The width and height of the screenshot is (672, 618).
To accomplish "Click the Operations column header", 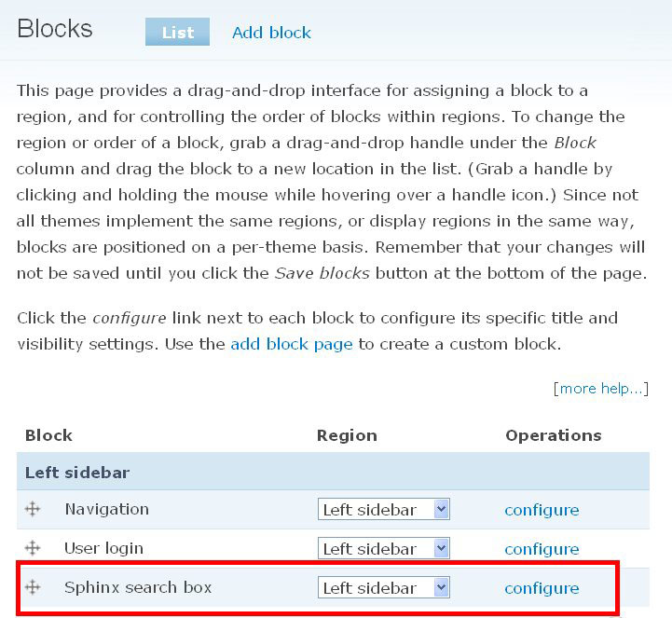I will (553, 435).
